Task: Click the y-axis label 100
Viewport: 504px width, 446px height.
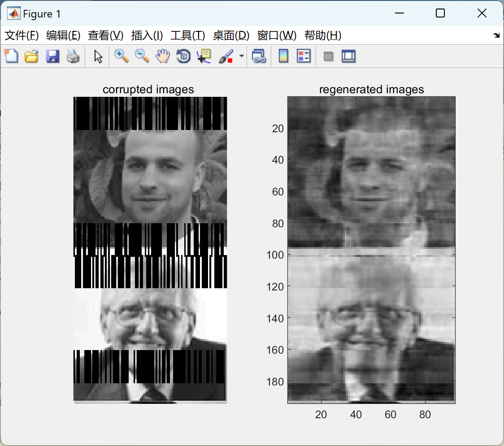Action: (x=275, y=255)
